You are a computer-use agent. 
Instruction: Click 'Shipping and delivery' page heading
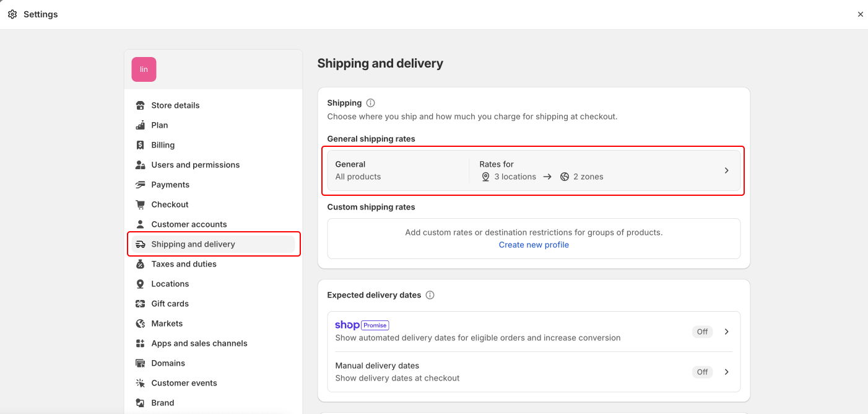coord(380,63)
